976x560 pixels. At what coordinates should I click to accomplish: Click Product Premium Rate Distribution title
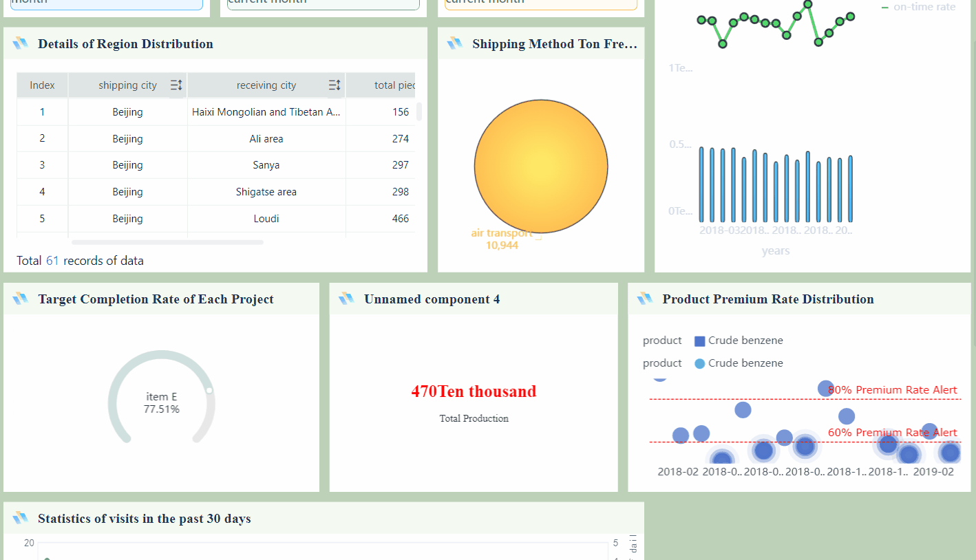coord(768,299)
